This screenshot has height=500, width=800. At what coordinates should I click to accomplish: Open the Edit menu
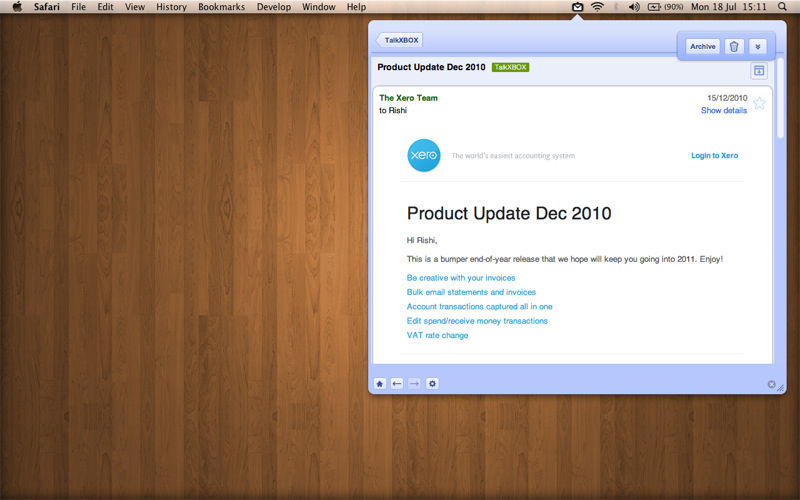click(106, 7)
